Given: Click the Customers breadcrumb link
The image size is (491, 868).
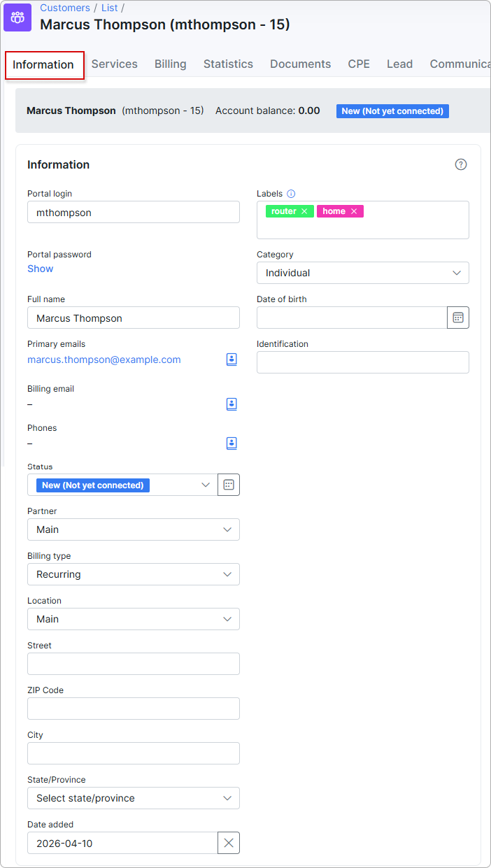Looking at the screenshot, I should 65,8.
